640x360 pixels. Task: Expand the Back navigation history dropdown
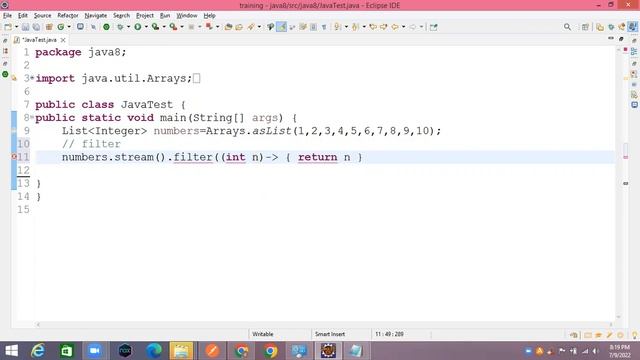(403, 27)
